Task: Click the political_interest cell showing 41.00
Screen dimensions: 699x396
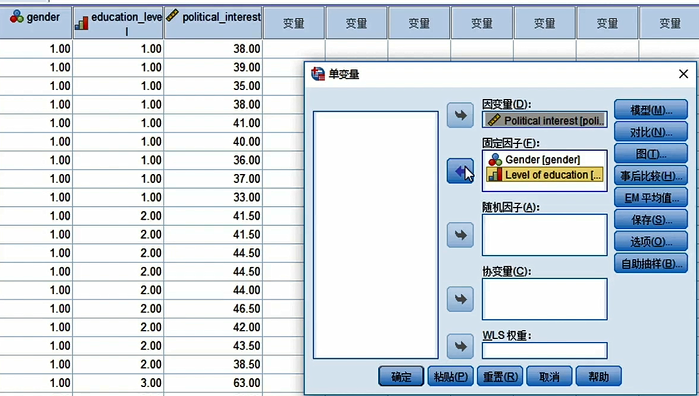Action: pyautogui.click(x=214, y=123)
